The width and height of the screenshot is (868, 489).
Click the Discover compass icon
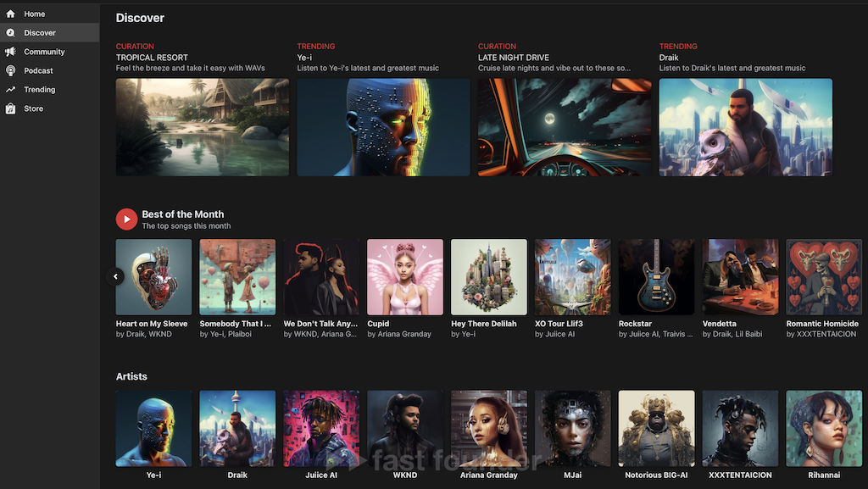pos(10,33)
